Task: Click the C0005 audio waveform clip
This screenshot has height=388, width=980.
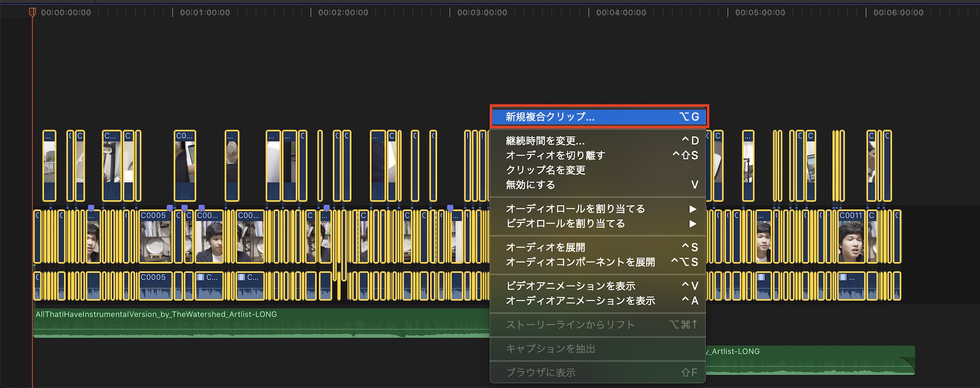Action: (x=156, y=285)
